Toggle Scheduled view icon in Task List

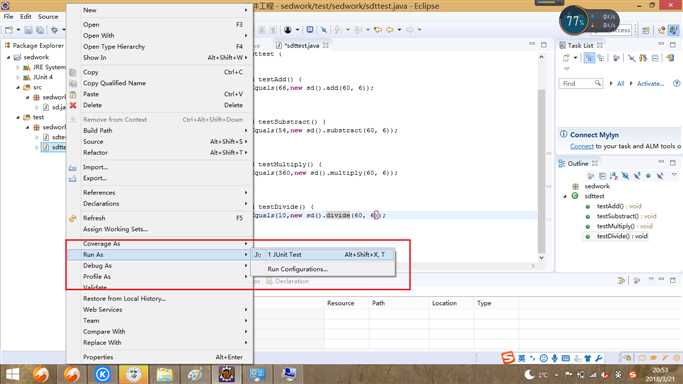601,58
